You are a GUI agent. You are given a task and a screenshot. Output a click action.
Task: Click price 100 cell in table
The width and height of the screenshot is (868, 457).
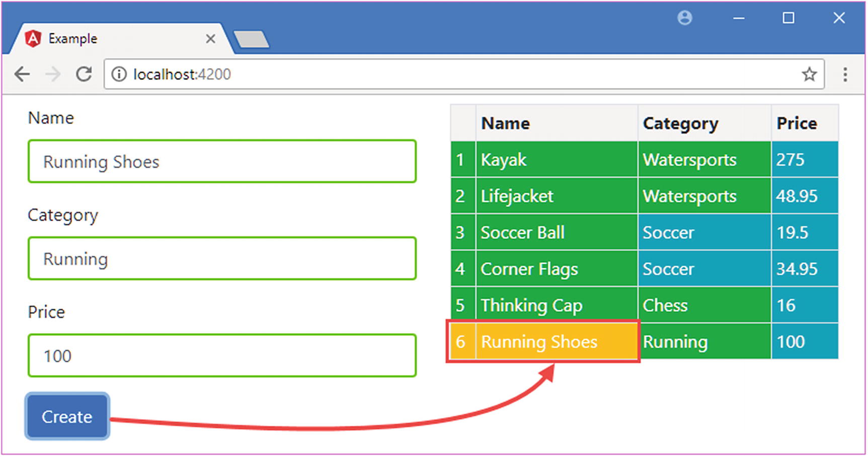click(x=805, y=342)
